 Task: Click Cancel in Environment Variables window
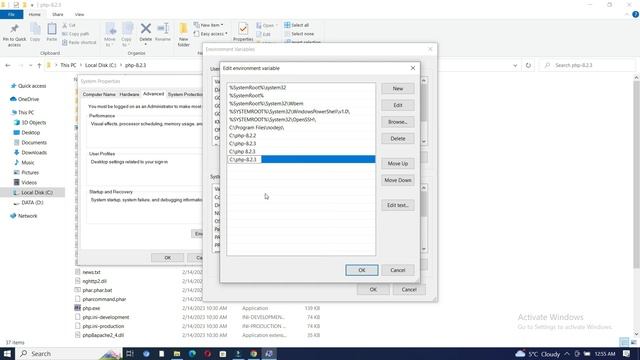click(x=409, y=289)
